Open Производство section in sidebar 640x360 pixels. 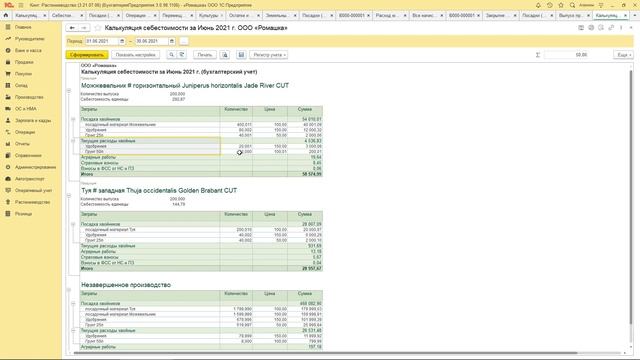[29, 97]
